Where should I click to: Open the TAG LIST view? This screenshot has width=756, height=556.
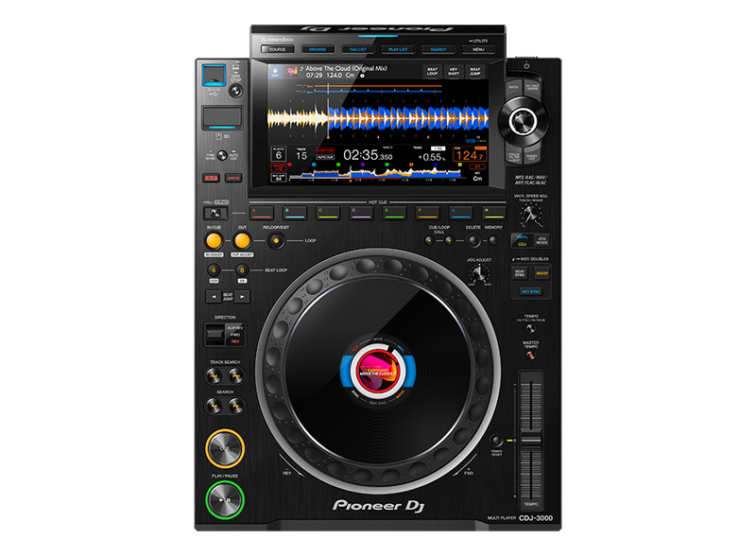(357, 47)
